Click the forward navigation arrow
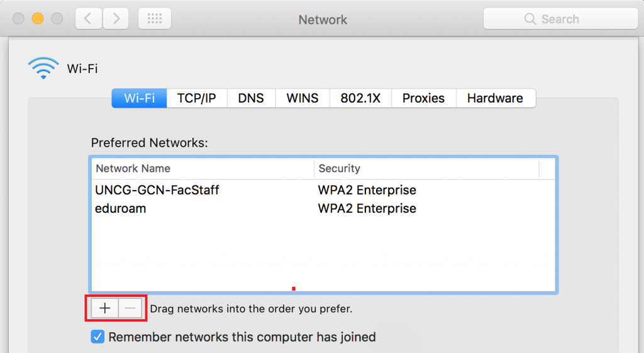 tap(116, 19)
